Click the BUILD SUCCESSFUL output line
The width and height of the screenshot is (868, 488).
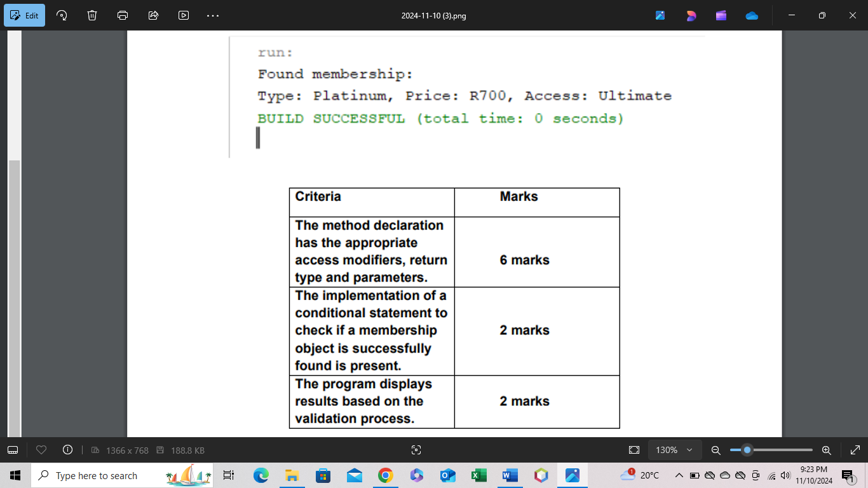tap(440, 118)
